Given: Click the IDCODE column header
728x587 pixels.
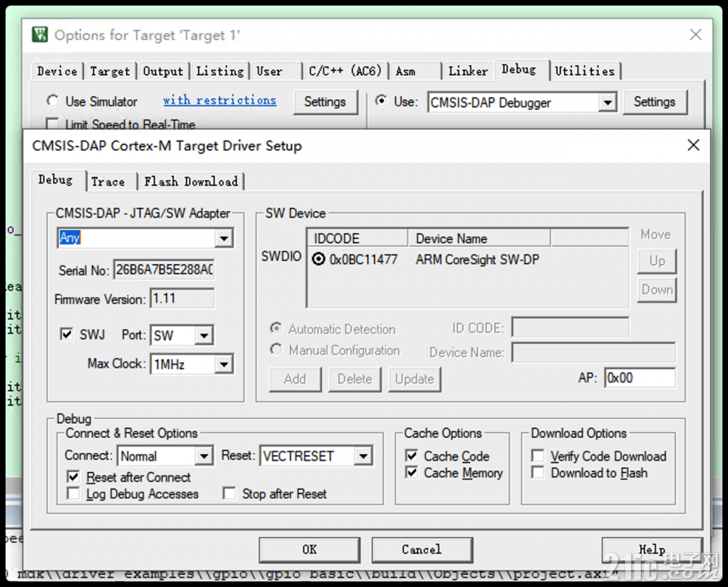Looking at the screenshot, I should click(358, 238).
